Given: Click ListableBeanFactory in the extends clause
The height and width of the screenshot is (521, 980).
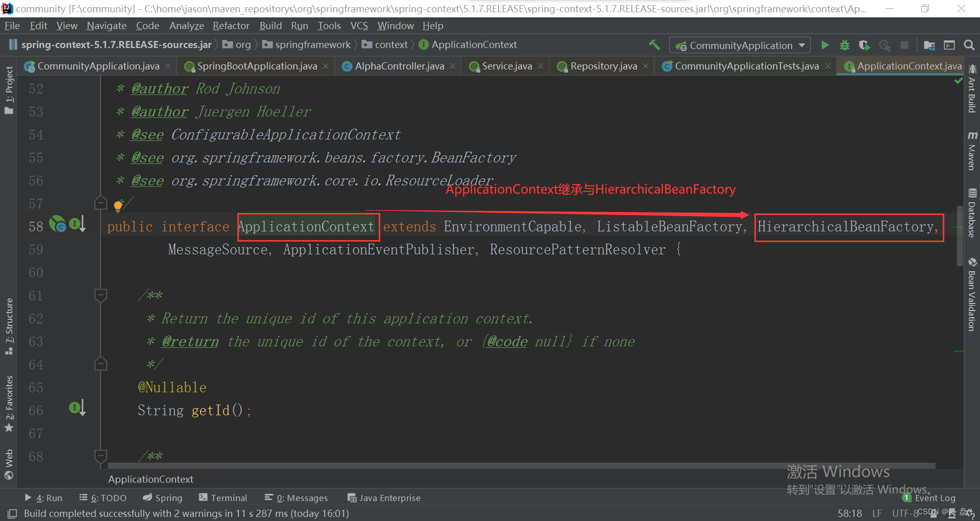Looking at the screenshot, I should [x=669, y=227].
